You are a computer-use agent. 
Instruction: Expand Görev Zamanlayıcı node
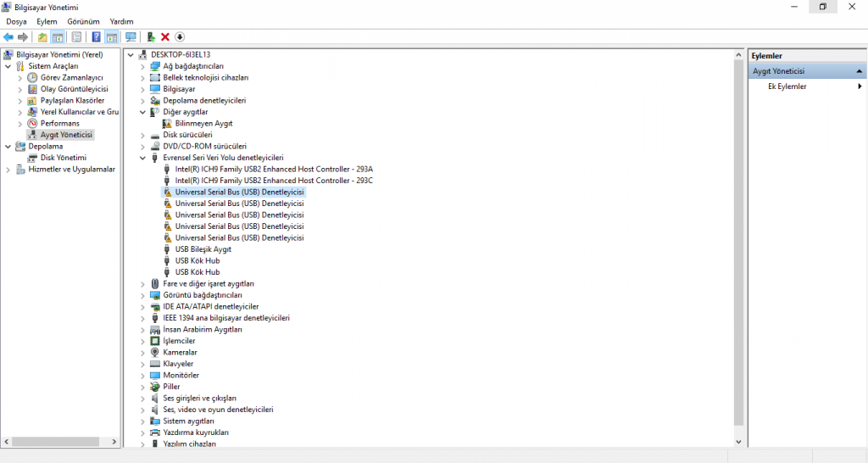pyautogui.click(x=20, y=78)
